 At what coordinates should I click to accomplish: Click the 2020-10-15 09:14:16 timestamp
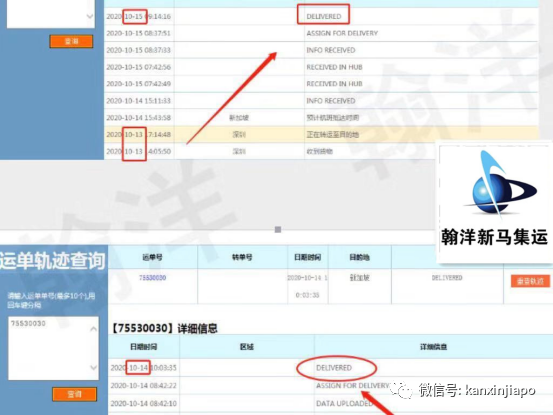[139, 16]
